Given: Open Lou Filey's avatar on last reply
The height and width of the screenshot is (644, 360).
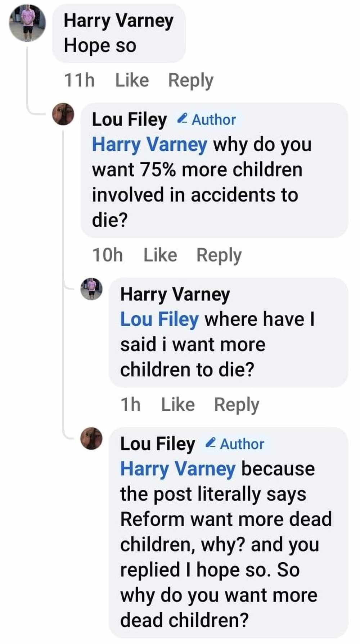Looking at the screenshot, I should [91, 438].
